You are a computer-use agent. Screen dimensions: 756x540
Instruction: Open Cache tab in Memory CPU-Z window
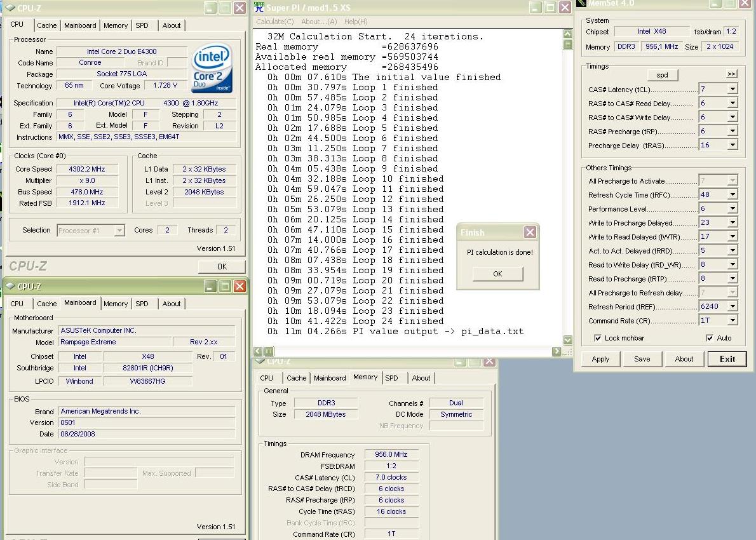tap(297, 378)
